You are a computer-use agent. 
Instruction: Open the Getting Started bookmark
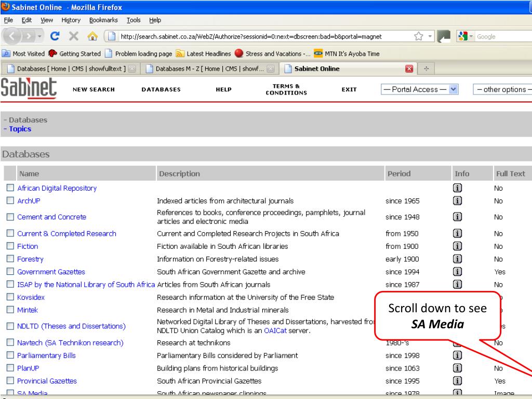(75, 54)
